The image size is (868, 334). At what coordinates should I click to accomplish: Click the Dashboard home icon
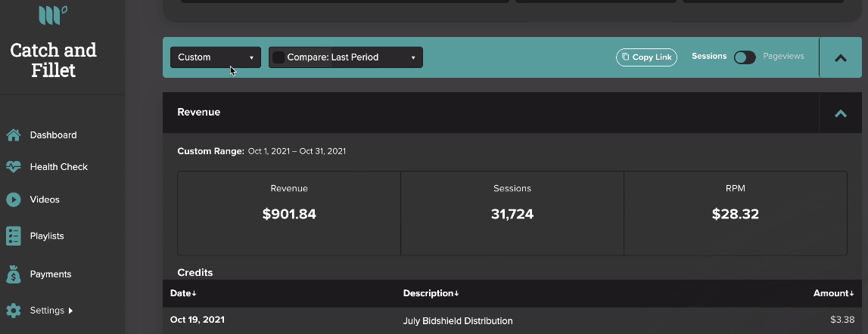point(14,135)
